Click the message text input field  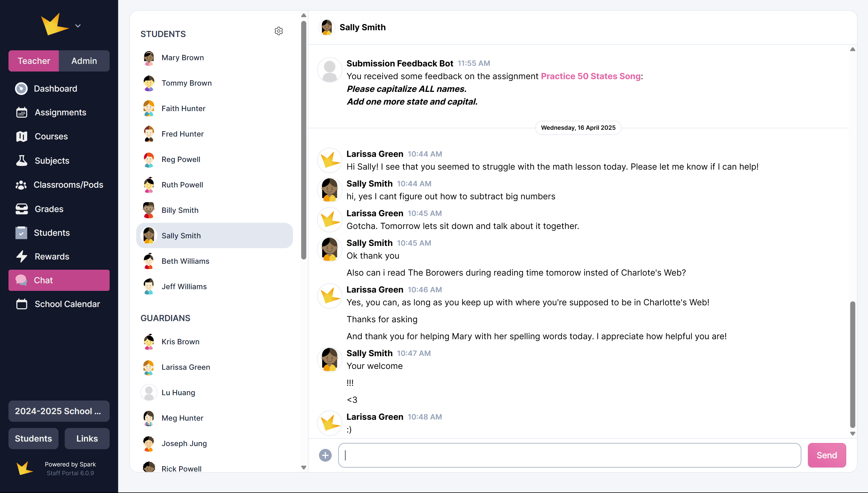coord(569,455)
